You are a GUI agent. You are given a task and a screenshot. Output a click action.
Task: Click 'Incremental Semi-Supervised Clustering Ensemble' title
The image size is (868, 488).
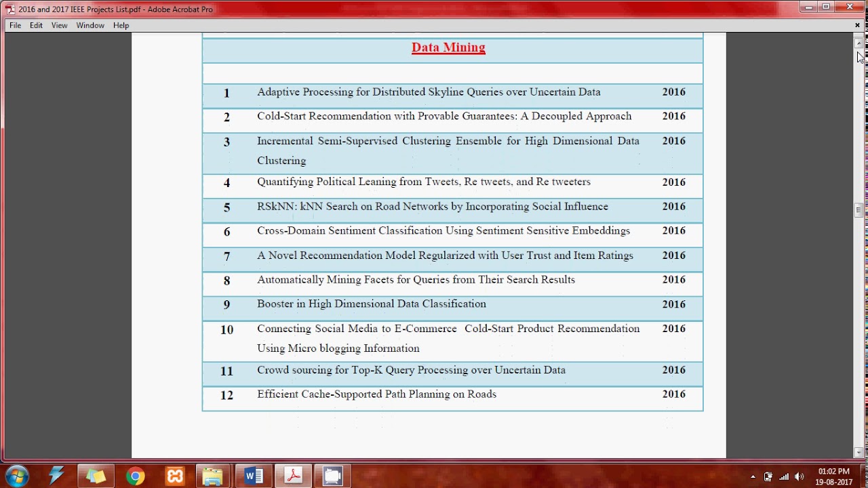pyautogui.click(x=448, y=150)
